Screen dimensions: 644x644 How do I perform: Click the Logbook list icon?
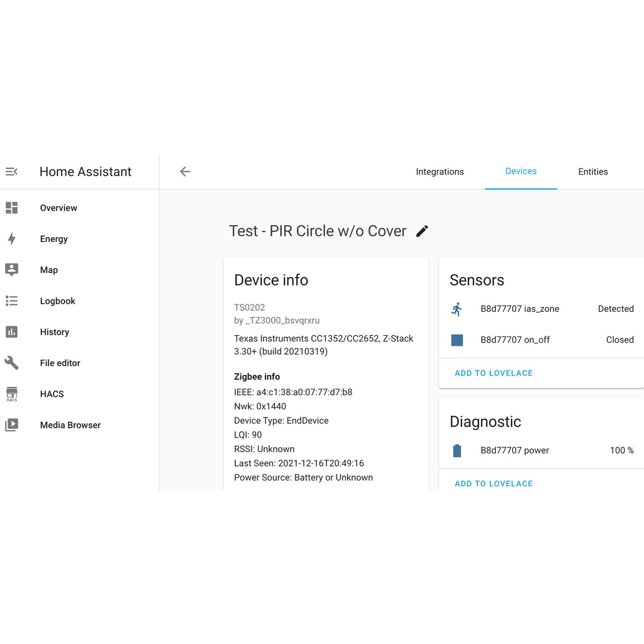pos(11,301)
